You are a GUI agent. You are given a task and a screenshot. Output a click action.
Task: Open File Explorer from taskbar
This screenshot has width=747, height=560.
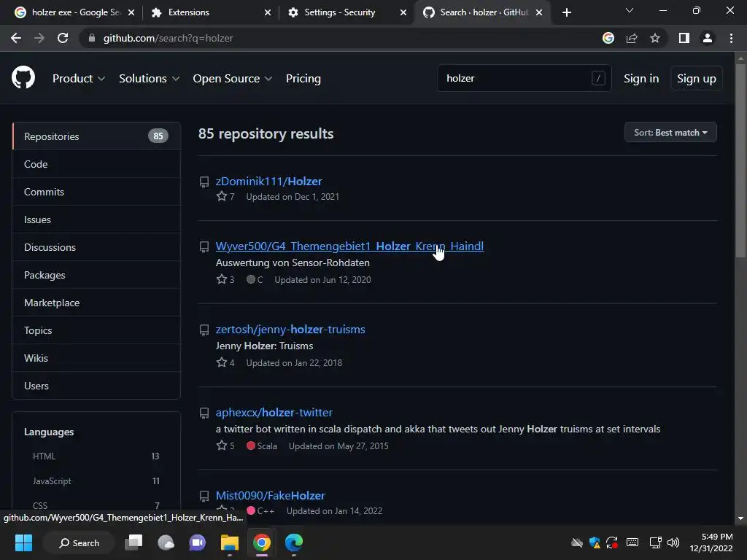pos(230,542)
